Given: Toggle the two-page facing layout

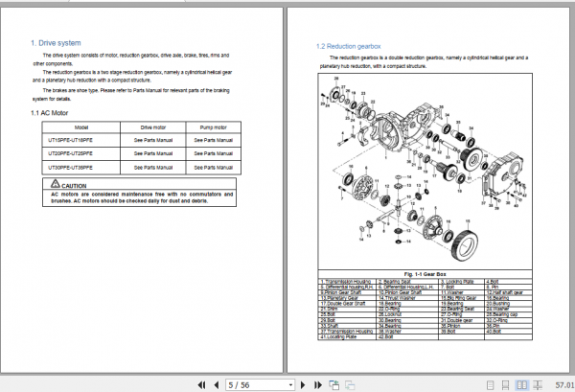Looking at the screenshot, I should [x=521, y=385].
